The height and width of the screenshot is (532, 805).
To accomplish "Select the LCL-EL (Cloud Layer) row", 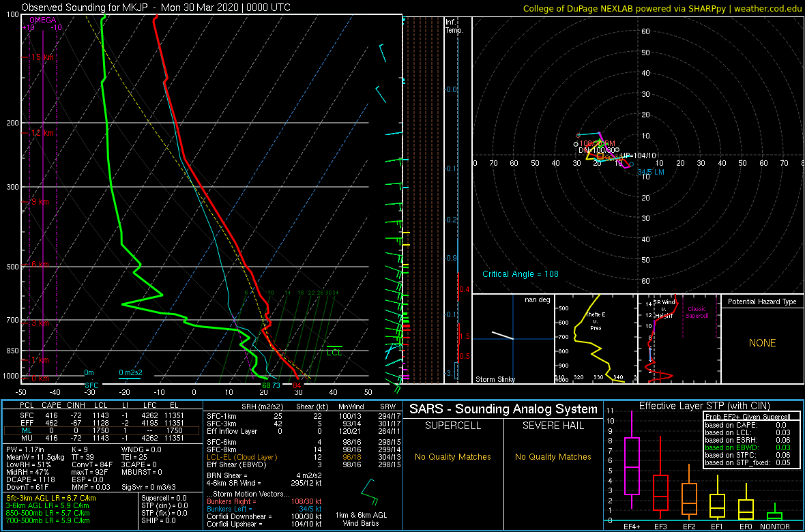I will point(302,456).
